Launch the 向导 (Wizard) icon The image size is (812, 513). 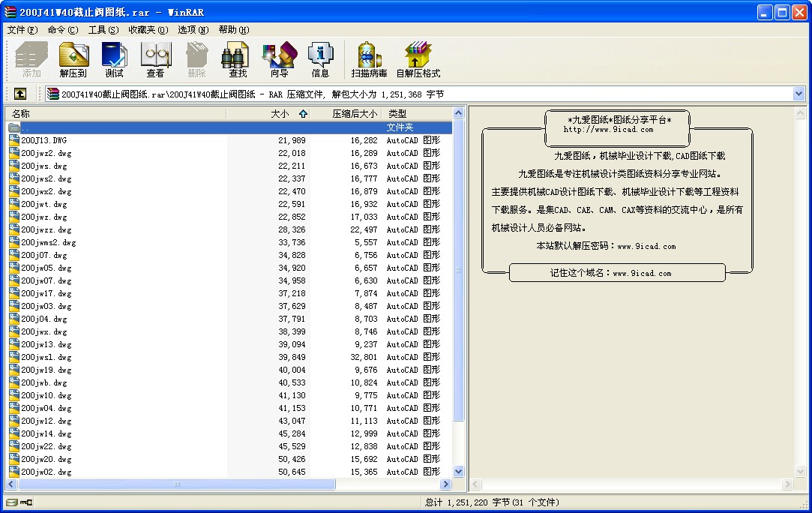(279, 59)
